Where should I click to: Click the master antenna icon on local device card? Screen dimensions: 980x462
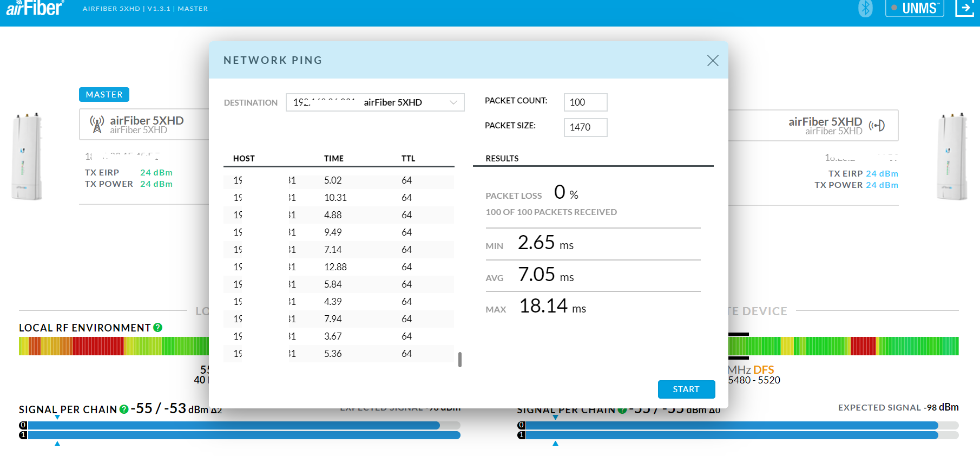[97, 125]
